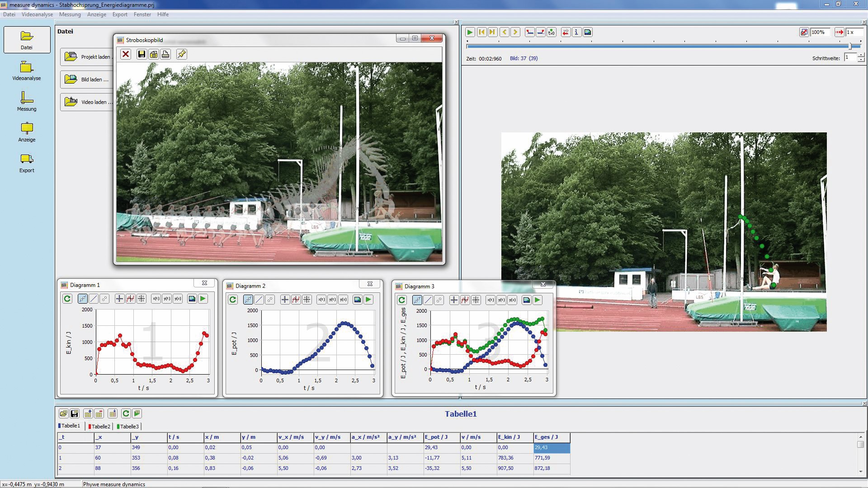Open the Videoanalyse sidebar section
Image resolution: width=868 pixels, height=488 pixels.
(27, 71)
